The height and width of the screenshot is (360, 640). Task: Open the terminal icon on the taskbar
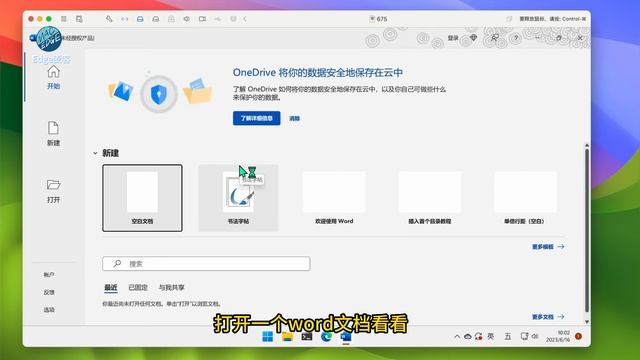(x=307, y=337)
